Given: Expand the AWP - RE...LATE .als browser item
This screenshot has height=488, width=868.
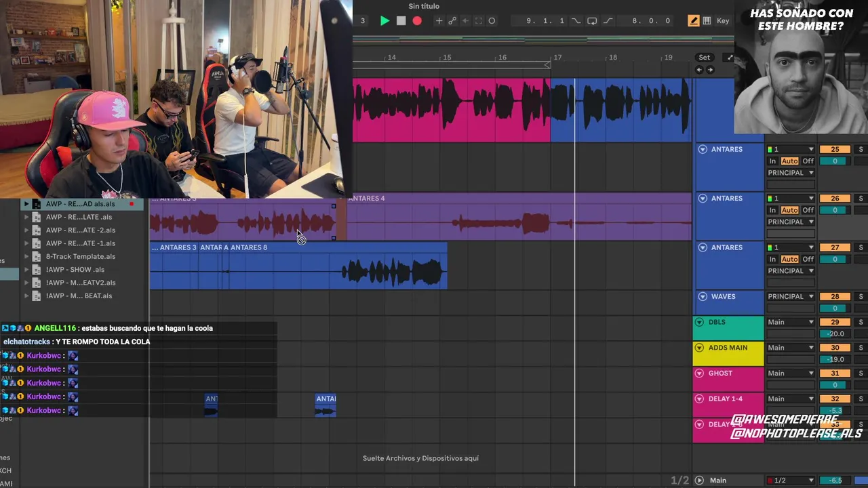Looking at the screenshot, I should (26, 217).
